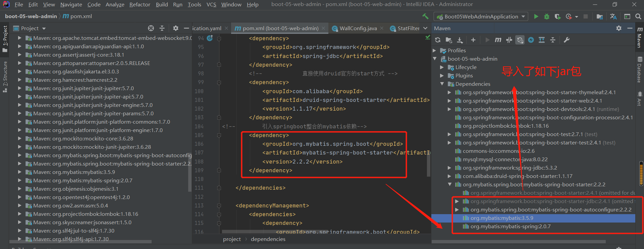Viewport: 644px width, 249px height.
Task: Hide the Maven panel with minimize dash
Action: [x=630, y=28]
